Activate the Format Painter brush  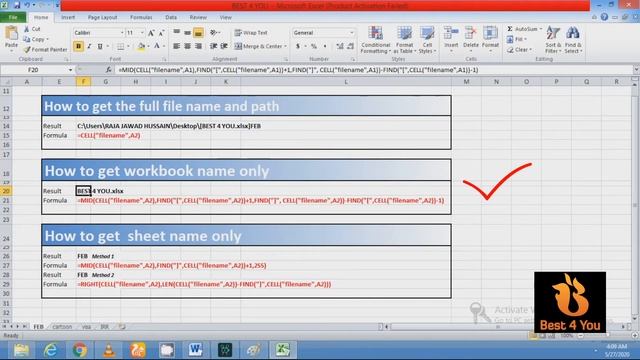45,49
